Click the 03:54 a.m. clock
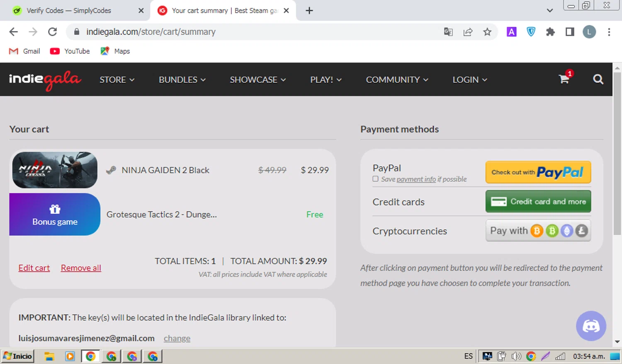 tap(589, 356)
